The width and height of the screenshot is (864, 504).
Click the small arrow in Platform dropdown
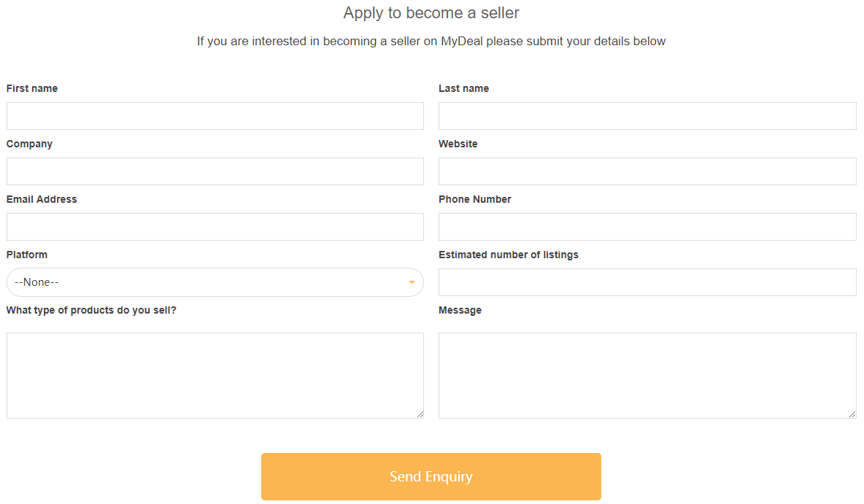[x=412, y=282]
